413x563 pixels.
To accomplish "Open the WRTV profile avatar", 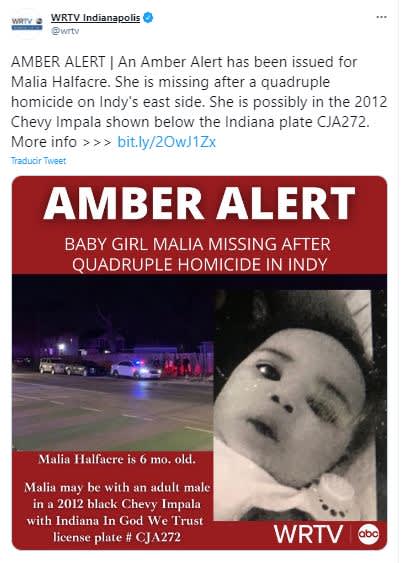I will (27, 24).
